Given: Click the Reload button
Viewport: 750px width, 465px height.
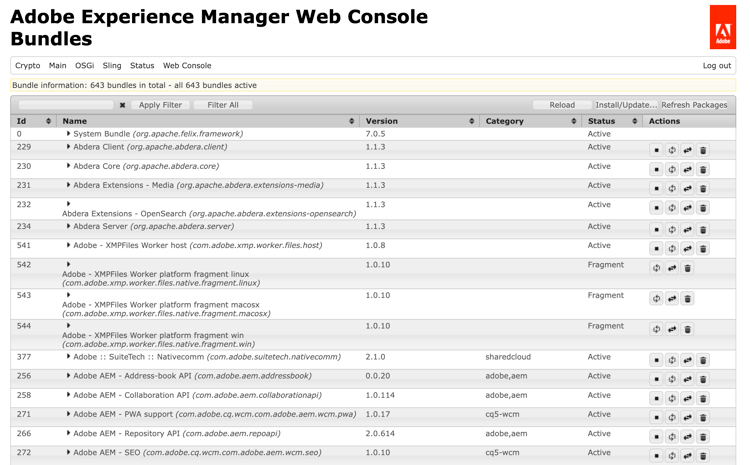Looking at the screenshot, I should (x=562, y=105).
